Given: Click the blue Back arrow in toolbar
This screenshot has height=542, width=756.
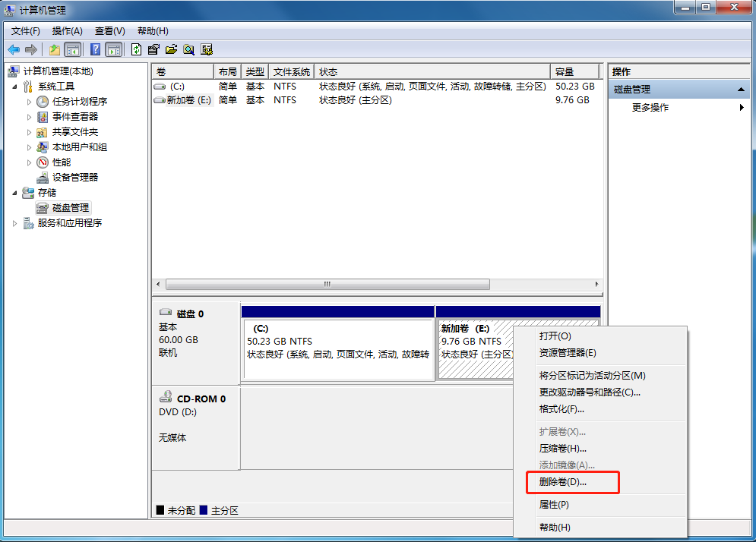Looking at the screenshot, I should click(x=14, y=49).
